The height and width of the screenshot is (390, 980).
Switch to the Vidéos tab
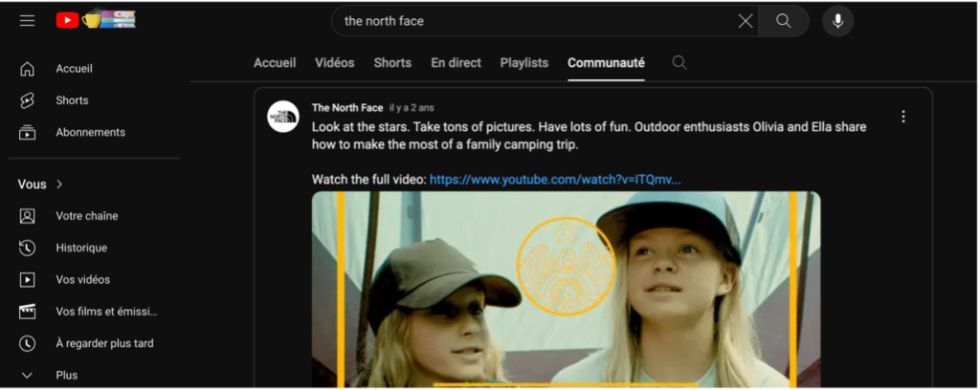[334, 63]
